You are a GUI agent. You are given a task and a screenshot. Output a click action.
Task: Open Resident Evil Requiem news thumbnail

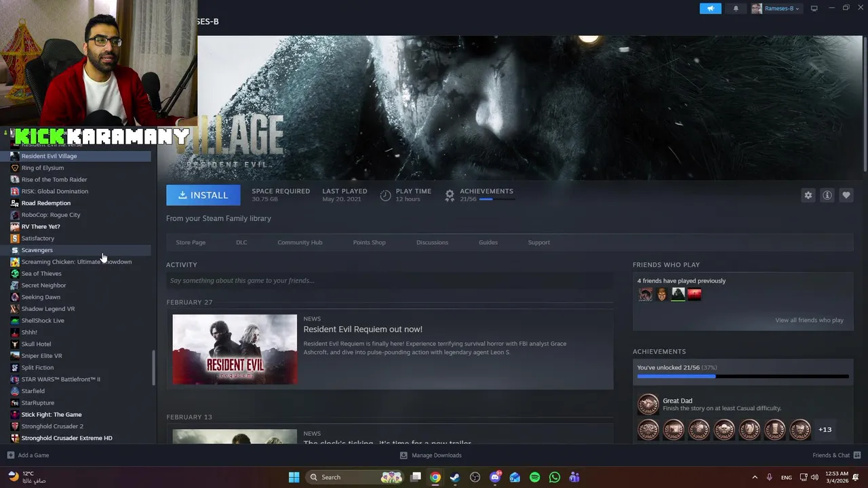[235, 349]
